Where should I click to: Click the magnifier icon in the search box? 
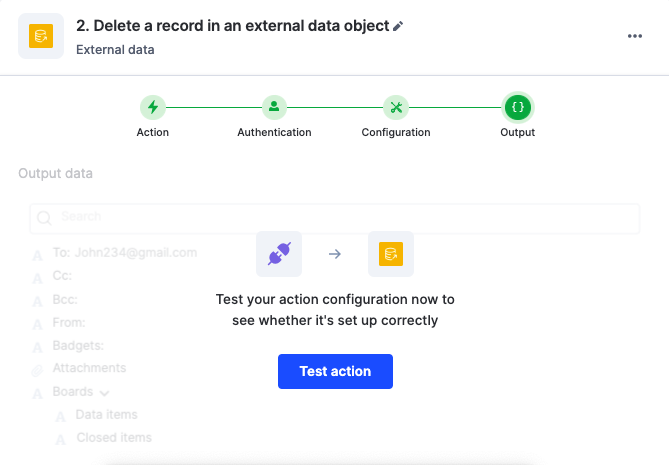tap(44, 217)
